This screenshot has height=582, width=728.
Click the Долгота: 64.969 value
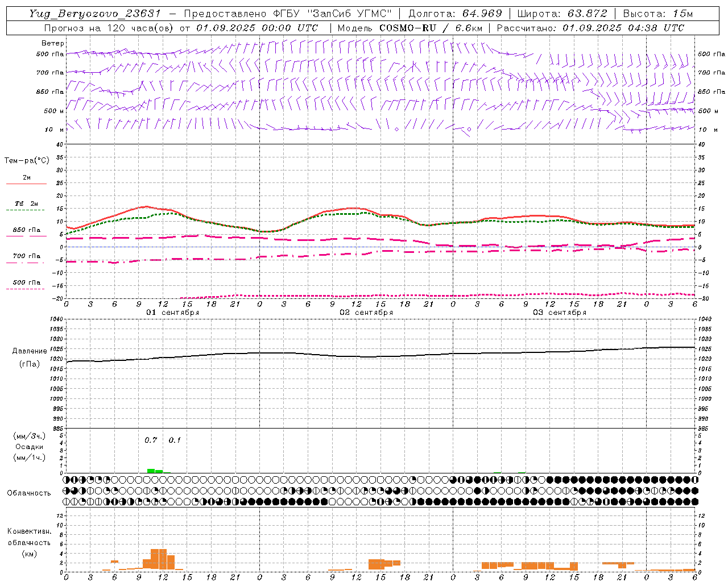(455, 14)
